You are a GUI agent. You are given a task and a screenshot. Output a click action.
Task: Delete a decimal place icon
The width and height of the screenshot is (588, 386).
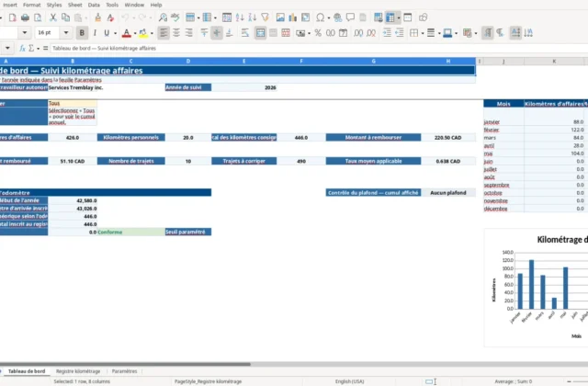coord(371,33)
